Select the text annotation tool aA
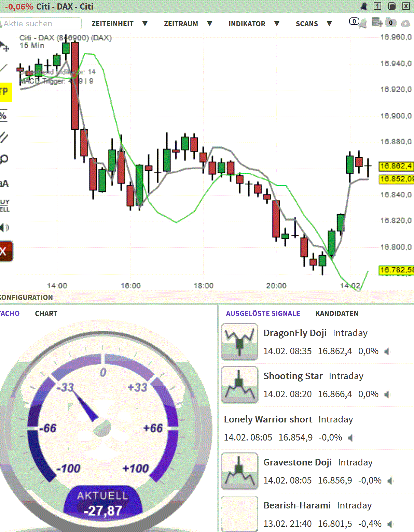This screenshot has height=532, width=414. coord(4,183)
